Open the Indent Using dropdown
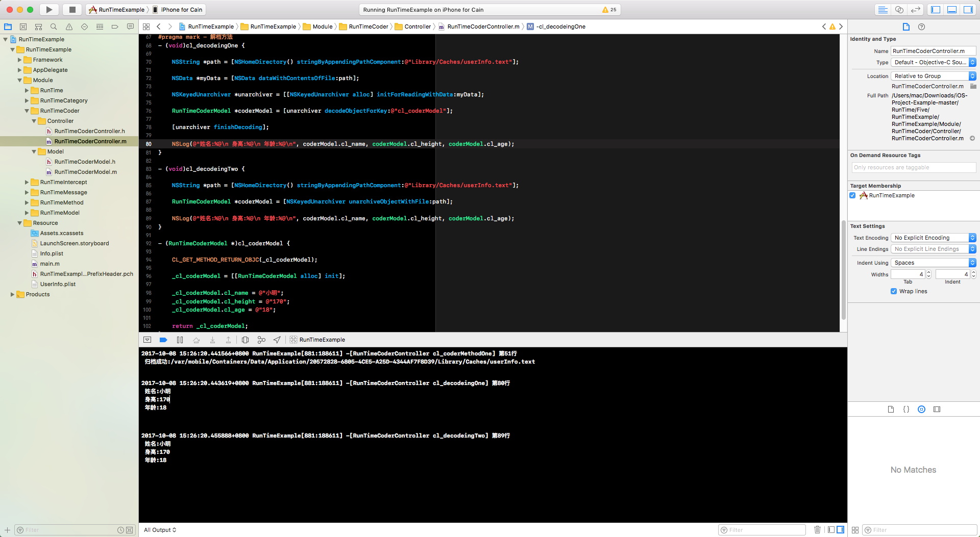The image size is (980, 537). 934,263
